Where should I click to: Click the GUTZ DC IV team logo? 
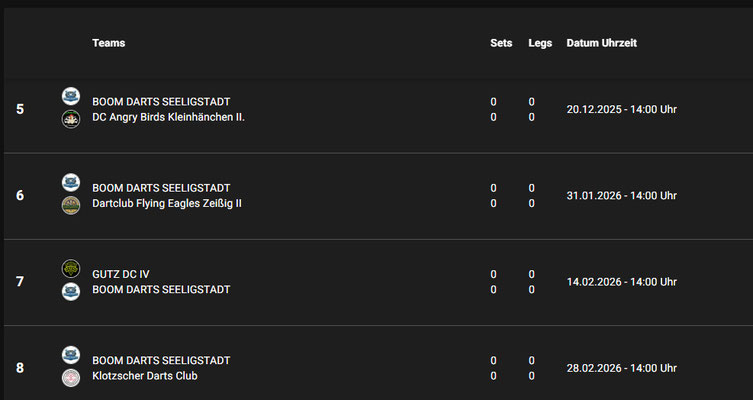pos(71,269)
